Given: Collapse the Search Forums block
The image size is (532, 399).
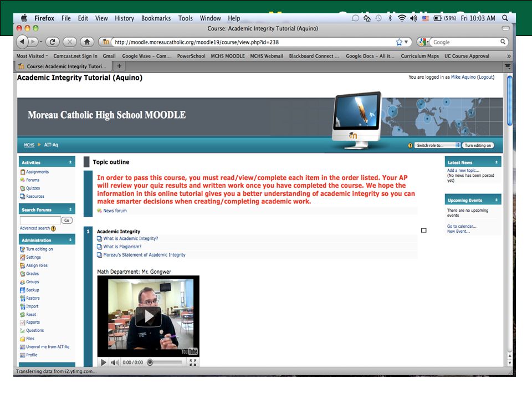Looking at the screenshot, I should pos(70,209).
